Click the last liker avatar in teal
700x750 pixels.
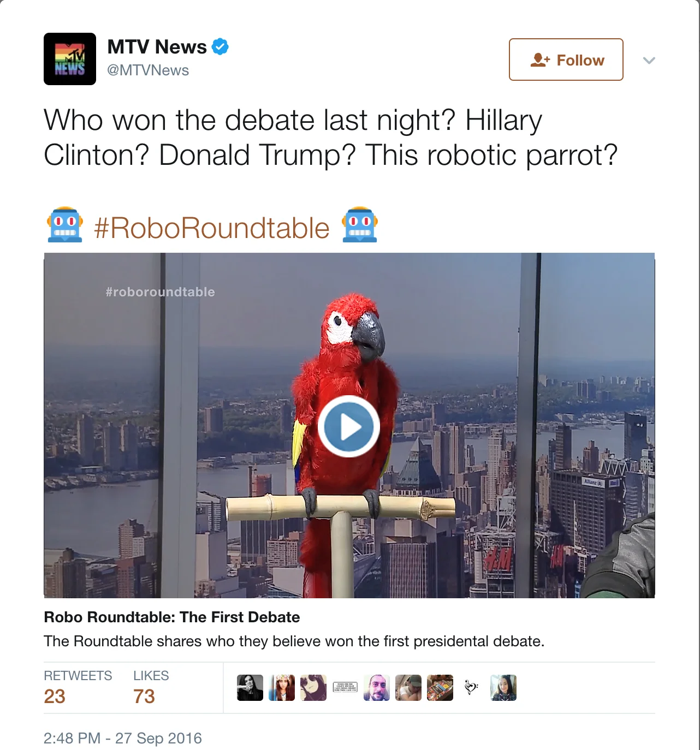pos(503,688)
